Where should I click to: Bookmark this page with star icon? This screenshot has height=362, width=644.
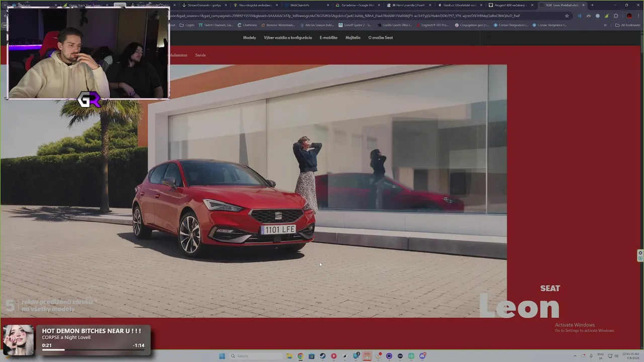567,16
